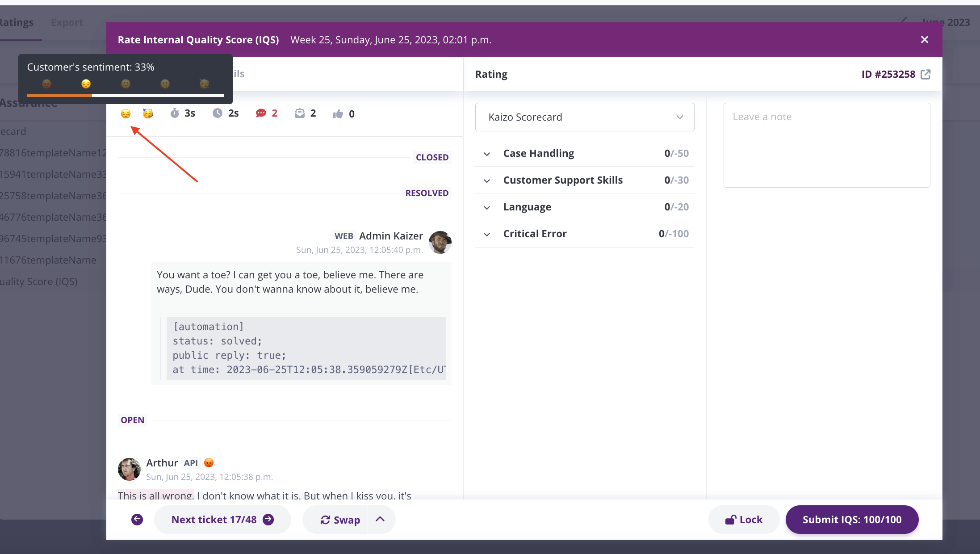The height and width of the screenshot is (554, 980).
Task: Click the red comments count icon
Action: pyautogui.click(x=261, y=113)
